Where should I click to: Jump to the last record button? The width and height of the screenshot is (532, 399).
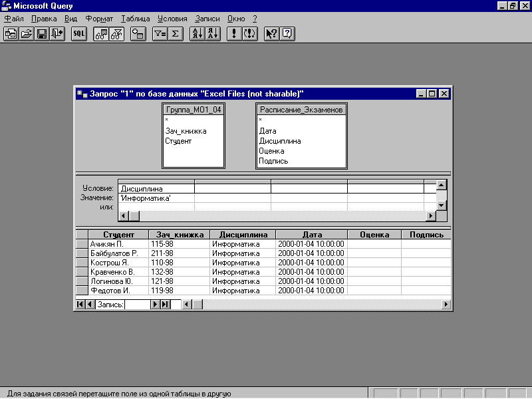tap(165, 305)
